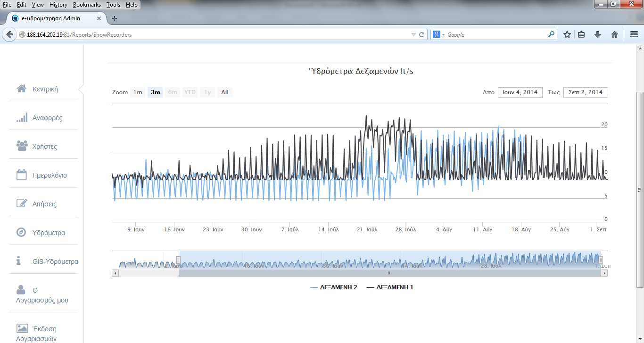
Task: Click the info icon beside GIS-Υδρόμετρα
Action: 18,261
